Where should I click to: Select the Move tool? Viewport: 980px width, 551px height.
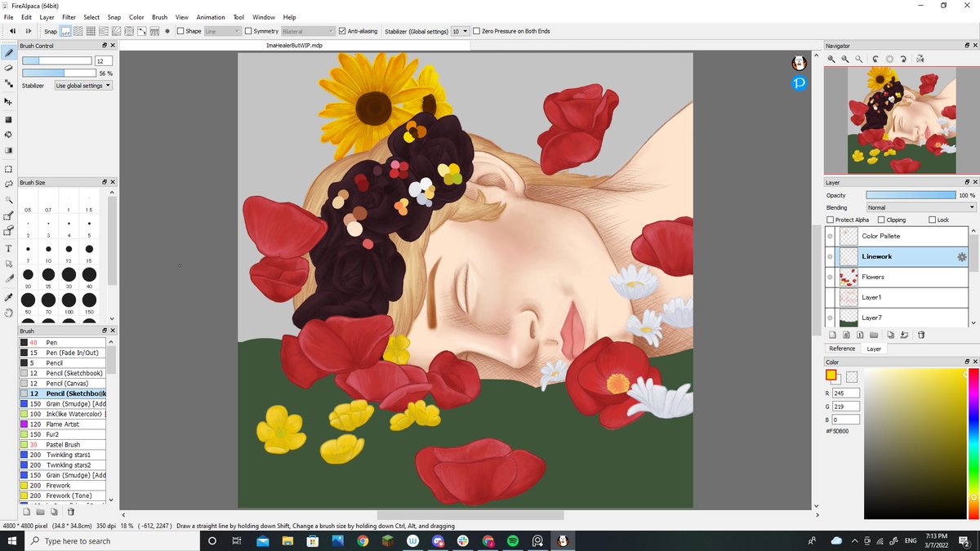pyautogui.click(x=8, y=102)
